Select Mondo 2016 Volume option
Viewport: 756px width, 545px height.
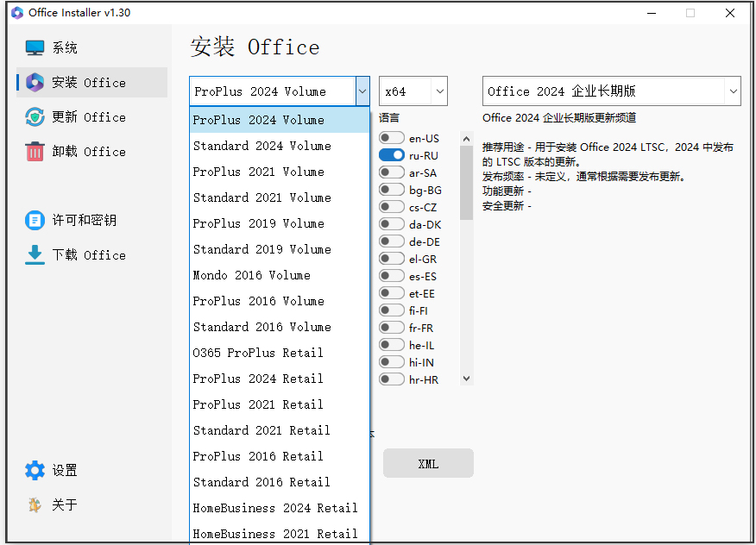pyautogui.click(x=280, y=275)
